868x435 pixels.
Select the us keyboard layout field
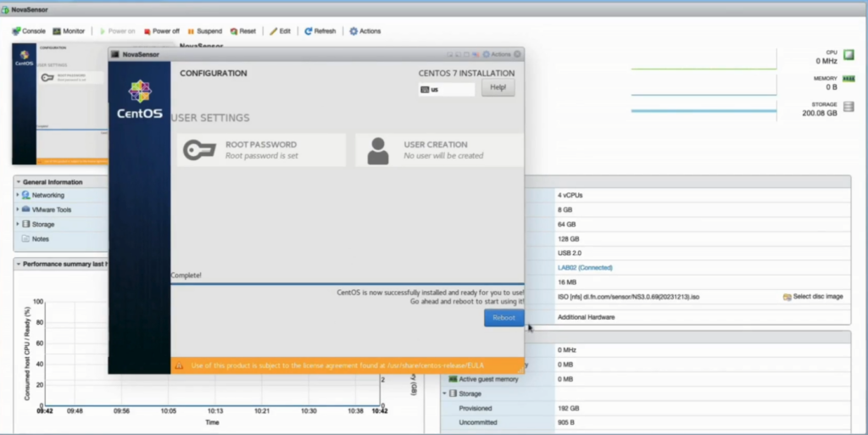click(x=447, y=89)
